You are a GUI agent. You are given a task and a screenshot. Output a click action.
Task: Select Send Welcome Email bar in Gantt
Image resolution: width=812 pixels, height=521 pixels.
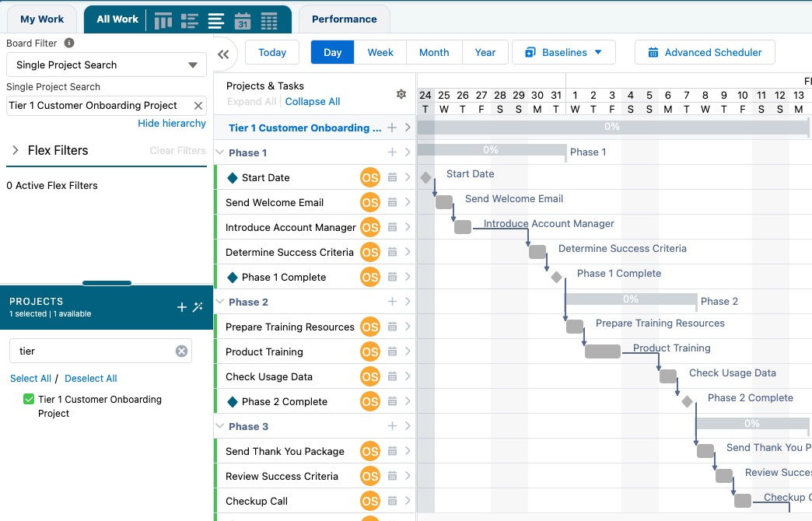tap(444, 202)
